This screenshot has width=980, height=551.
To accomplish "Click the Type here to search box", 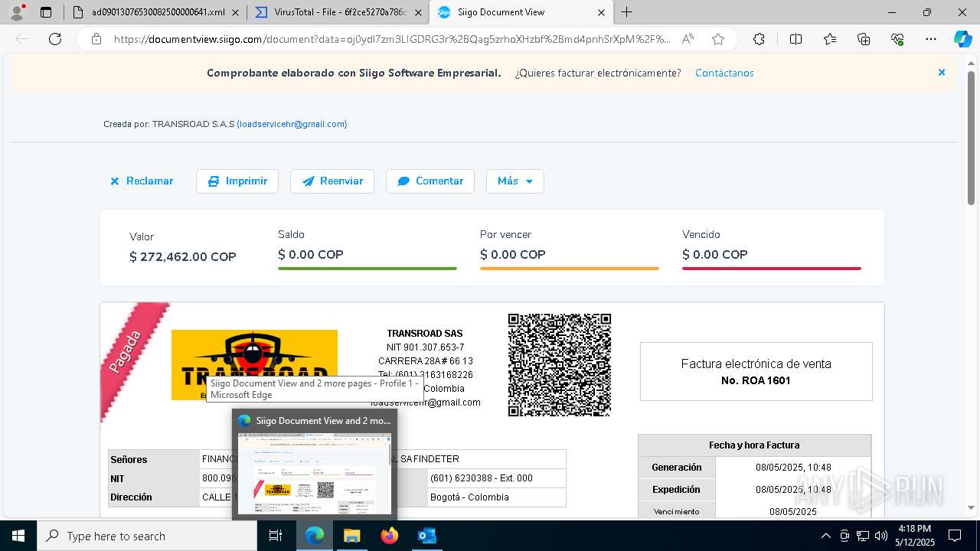I will [146, 536].
